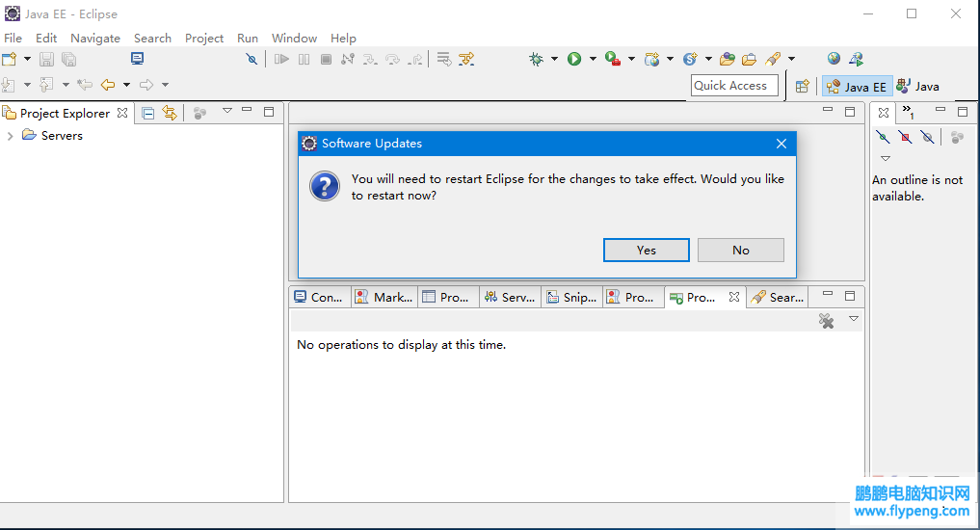This screenshot has width=980, height=530.
Task: Click the Last Edit Location icon
Action: coord(85,85)
